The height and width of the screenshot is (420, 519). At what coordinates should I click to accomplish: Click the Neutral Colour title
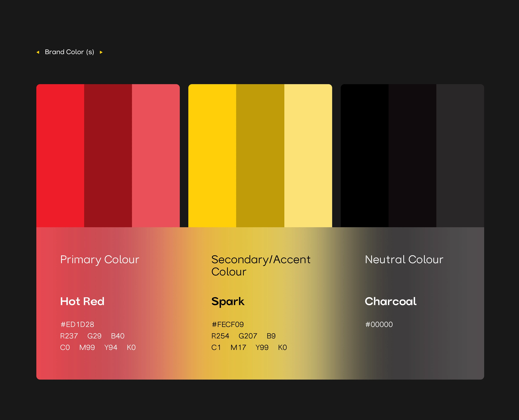click(x=404, y=260)
